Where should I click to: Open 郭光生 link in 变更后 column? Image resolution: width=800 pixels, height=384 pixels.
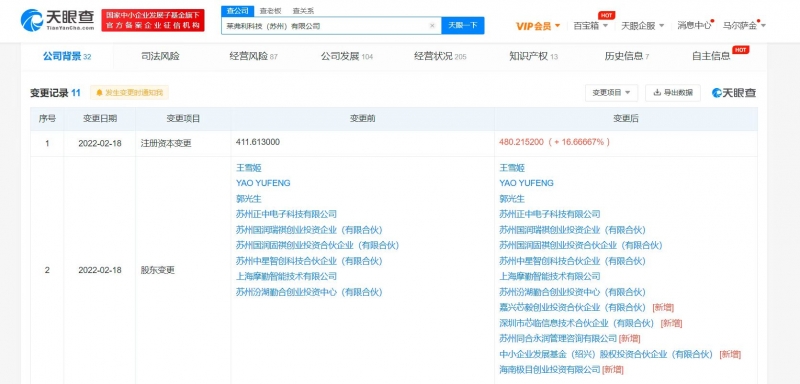(512, 199)
